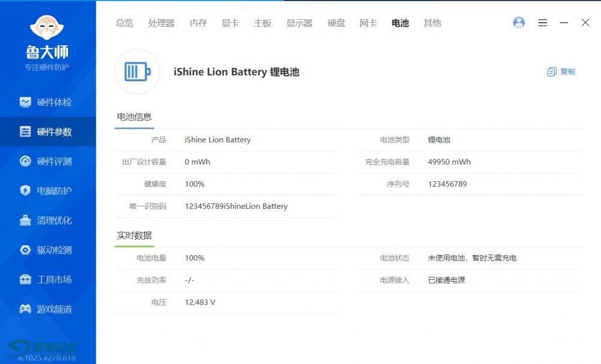Viewport: 601px width, 364px height.
Task: Switch to the 处理器 tab
Action: [x=161, y=23]
